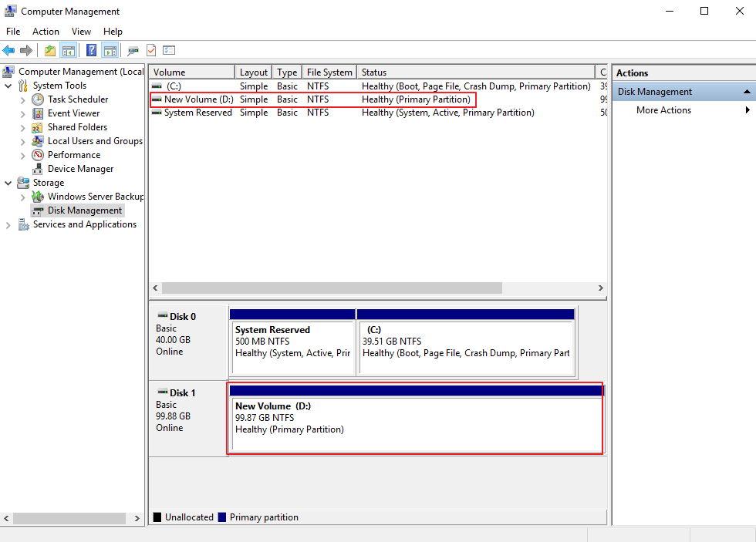The image size is (756, 542).
Task: Click the Computer Management title bar icon
Action: pos(10,11)
